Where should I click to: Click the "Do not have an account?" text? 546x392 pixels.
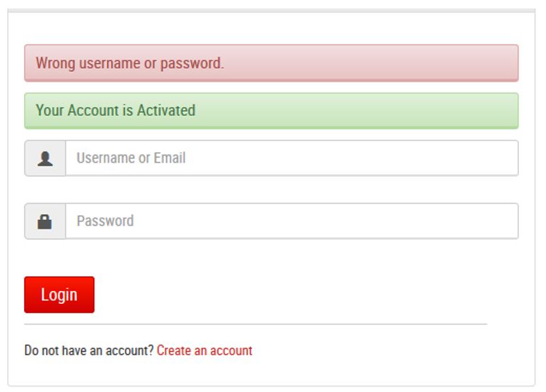pos(89,351)
